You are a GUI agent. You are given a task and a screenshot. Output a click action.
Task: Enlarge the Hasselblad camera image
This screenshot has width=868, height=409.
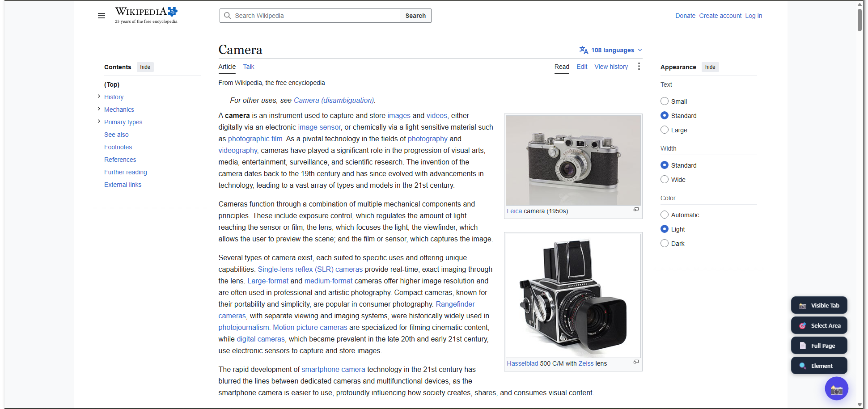(x=636, y=362)
